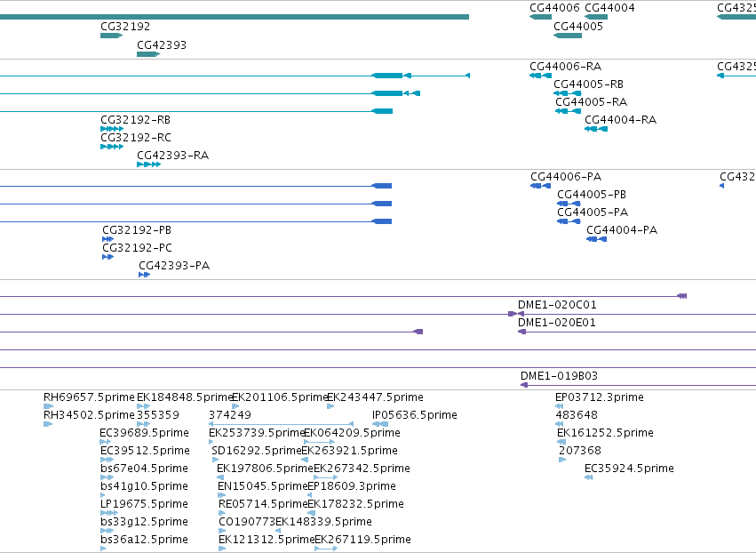Select the CG44004 gene label

pyautogui.click(x=609, y=8)
